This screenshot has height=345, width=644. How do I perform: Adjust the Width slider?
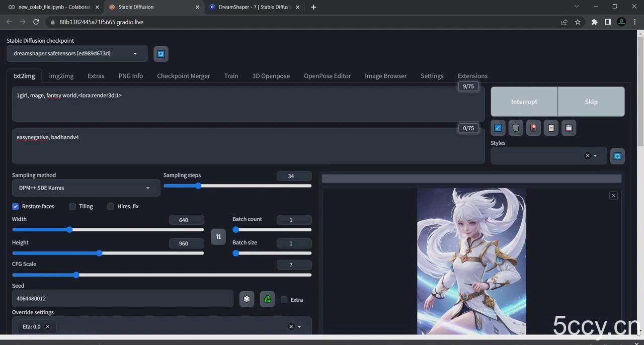(x=108, y=230)
